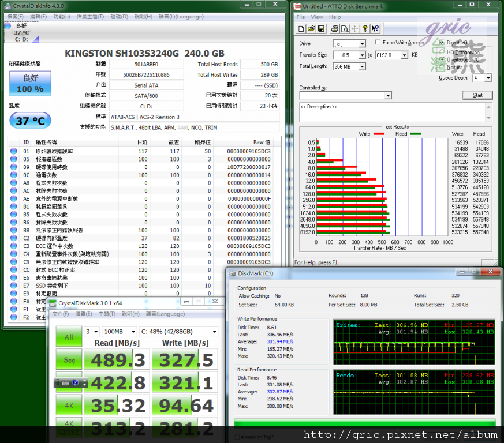The height and width of the screenshot is (443, 504).
Task: Click the Open folder icon in ATTO toolbar
Action: click(311, 28)
